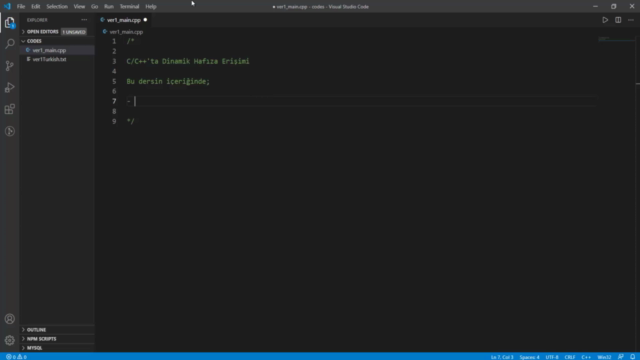
Task: Open the Accounts menu icon
Action: (10, 319)
